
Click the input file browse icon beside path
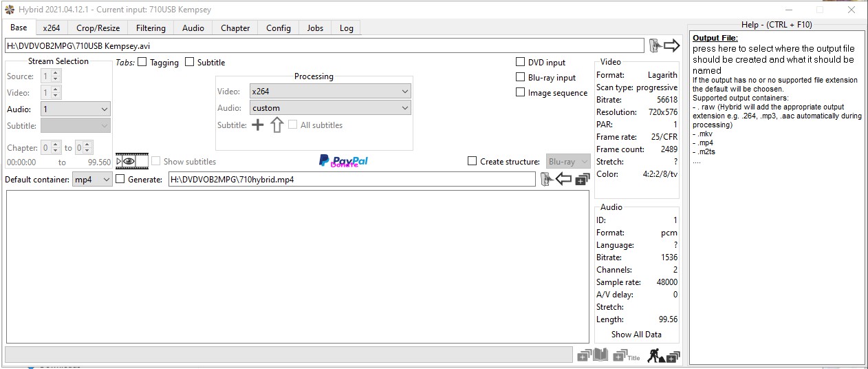click(x=655, y=46)
